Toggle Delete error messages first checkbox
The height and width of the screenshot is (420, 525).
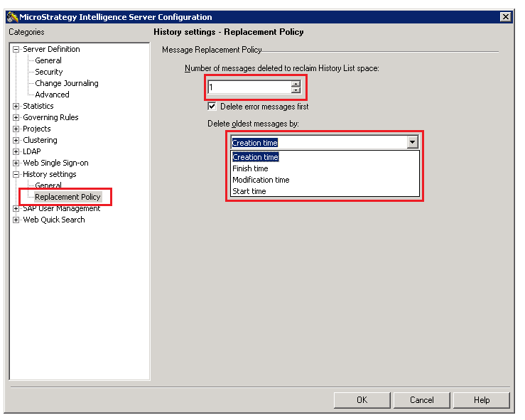pos(212,107)
